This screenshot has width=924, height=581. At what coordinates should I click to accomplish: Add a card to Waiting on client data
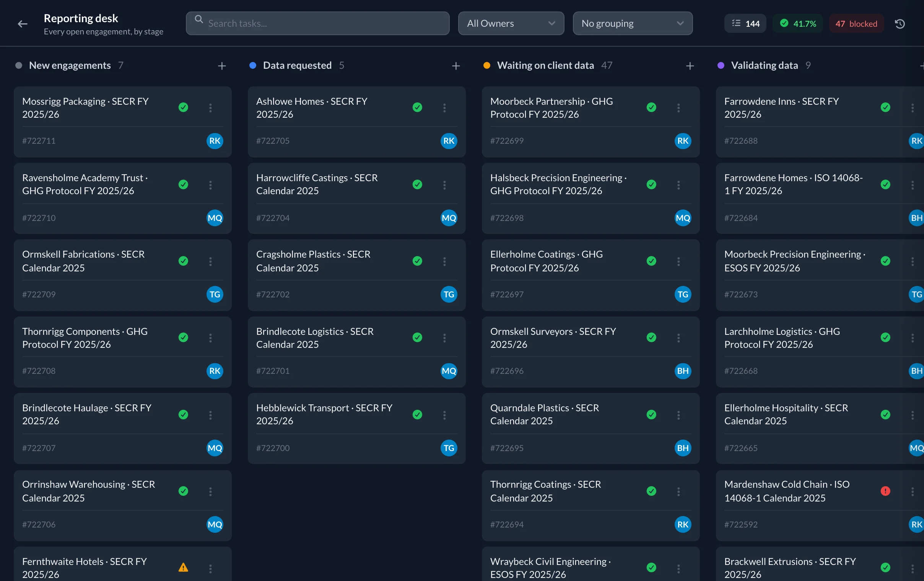pyautogui.click(x=690, y=66)
